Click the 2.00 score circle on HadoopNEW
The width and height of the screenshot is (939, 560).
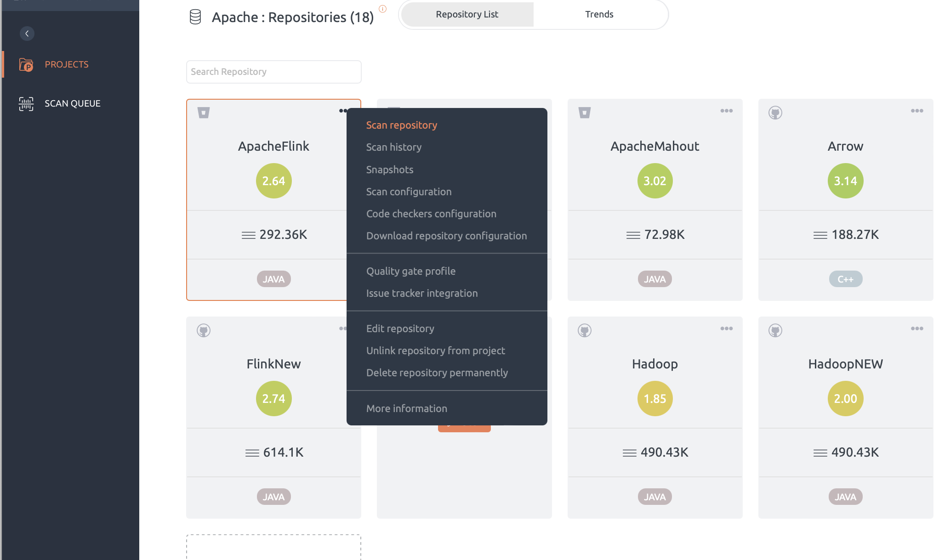coord(846,399)
